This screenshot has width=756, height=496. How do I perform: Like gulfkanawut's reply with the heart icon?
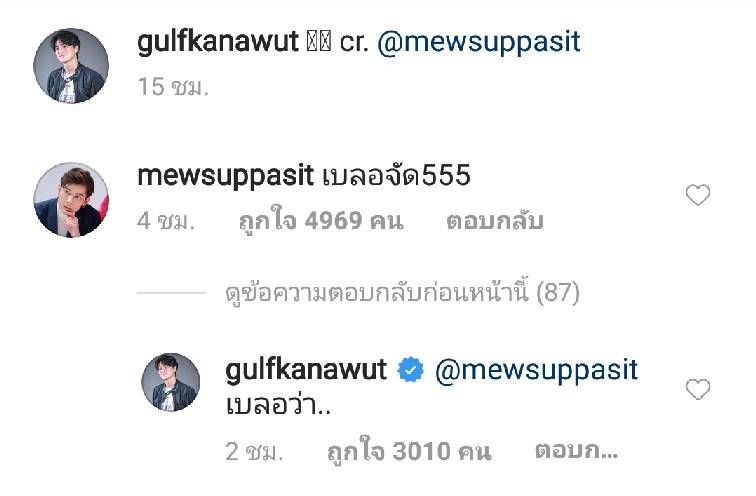[698, 389]
